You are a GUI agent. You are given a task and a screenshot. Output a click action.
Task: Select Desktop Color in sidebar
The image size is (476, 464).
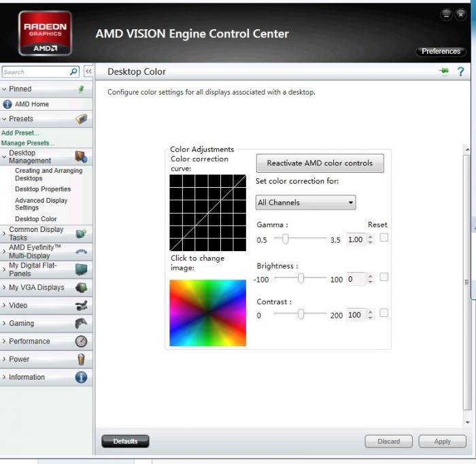coord(36,219)
